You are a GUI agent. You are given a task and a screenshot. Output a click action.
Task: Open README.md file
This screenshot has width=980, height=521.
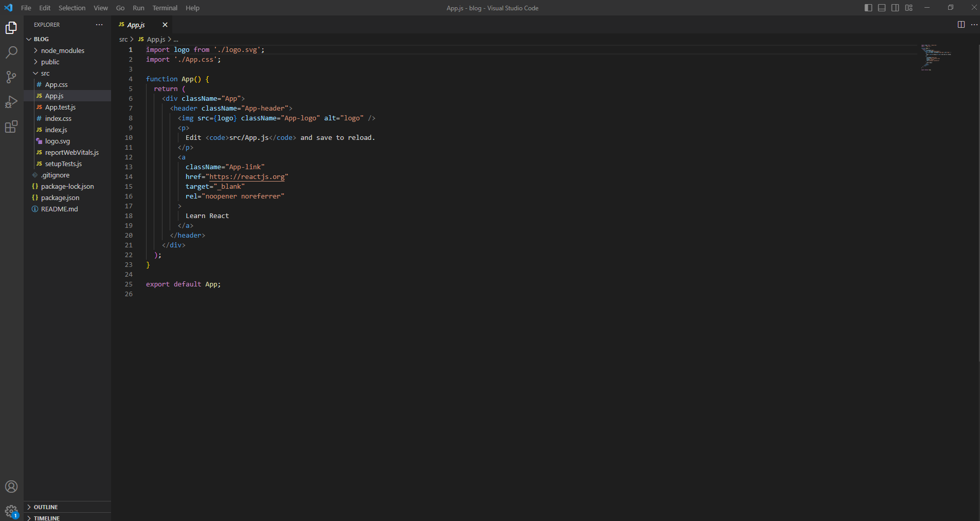[x=67, y=209]
